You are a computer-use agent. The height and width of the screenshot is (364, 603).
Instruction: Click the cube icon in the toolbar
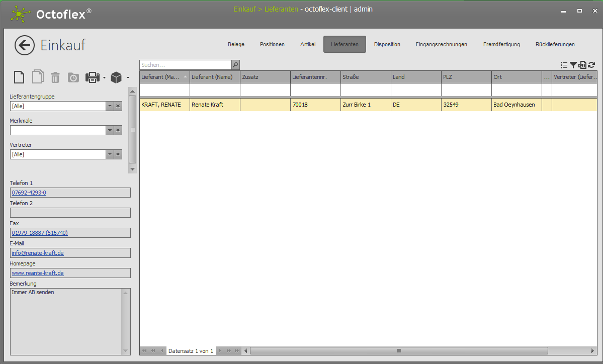coord(116,77)
